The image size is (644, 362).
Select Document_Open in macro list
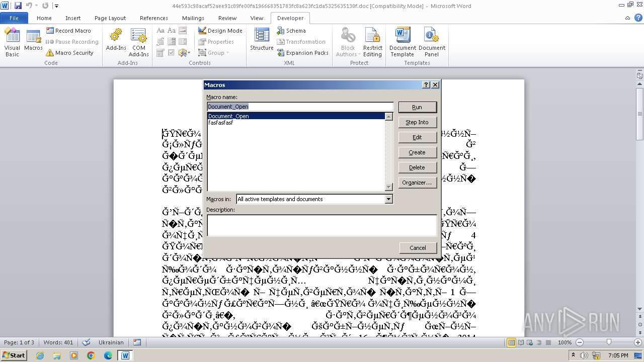pos(296,116)
